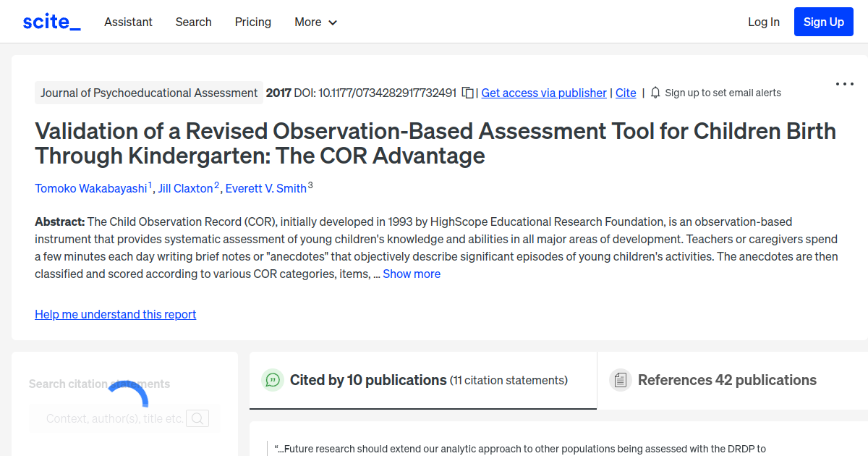Click the scite_ logo

click(x=51, y=21)
